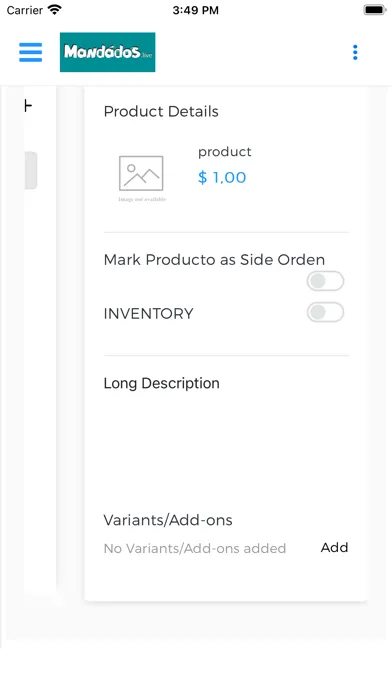Open the hamburger navigation menu
This screenshot has height=696, width=392.
pos(31,52)
